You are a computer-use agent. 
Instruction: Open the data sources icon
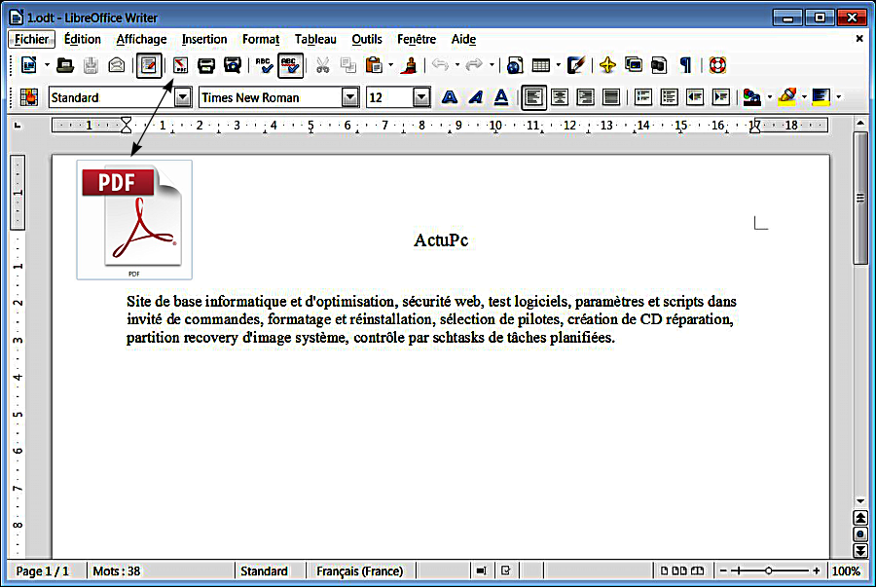pyautogui.click(x=659, y=65)
